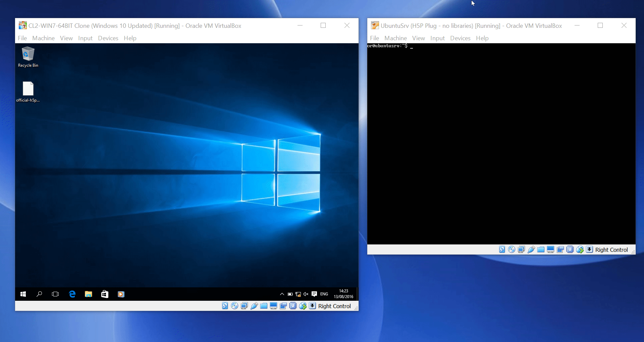Minimize the CL2-WIN7-64BIT VirtualBox window

coord(300,25)
